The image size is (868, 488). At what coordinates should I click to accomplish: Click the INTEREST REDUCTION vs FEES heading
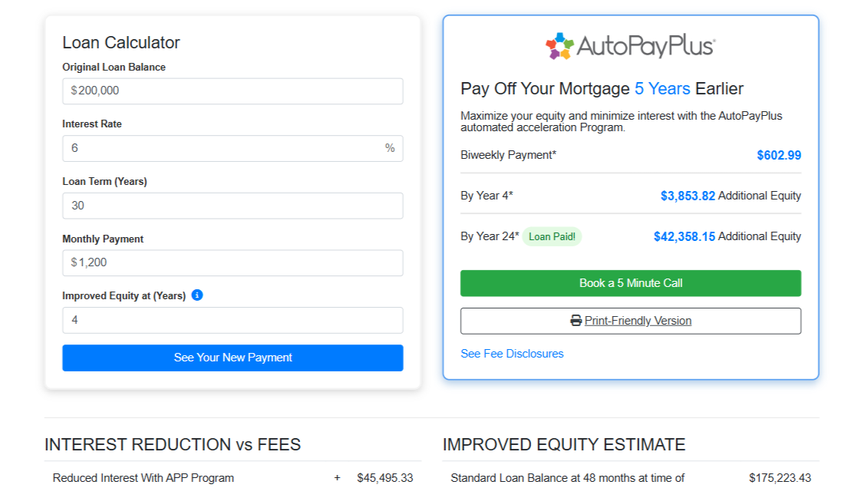pyautogui.click(x=173, y=444)
